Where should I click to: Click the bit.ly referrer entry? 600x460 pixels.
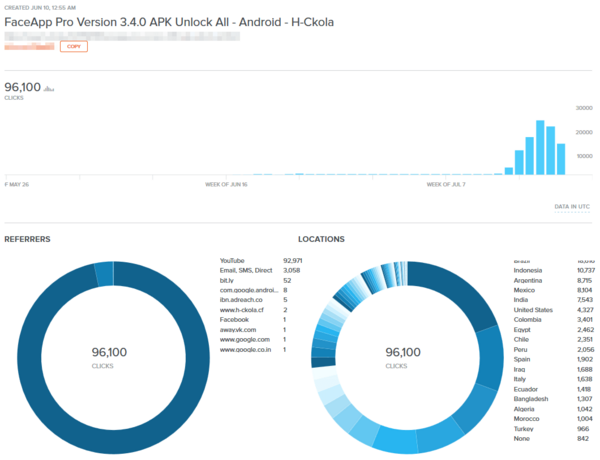[x=226, y=280]
